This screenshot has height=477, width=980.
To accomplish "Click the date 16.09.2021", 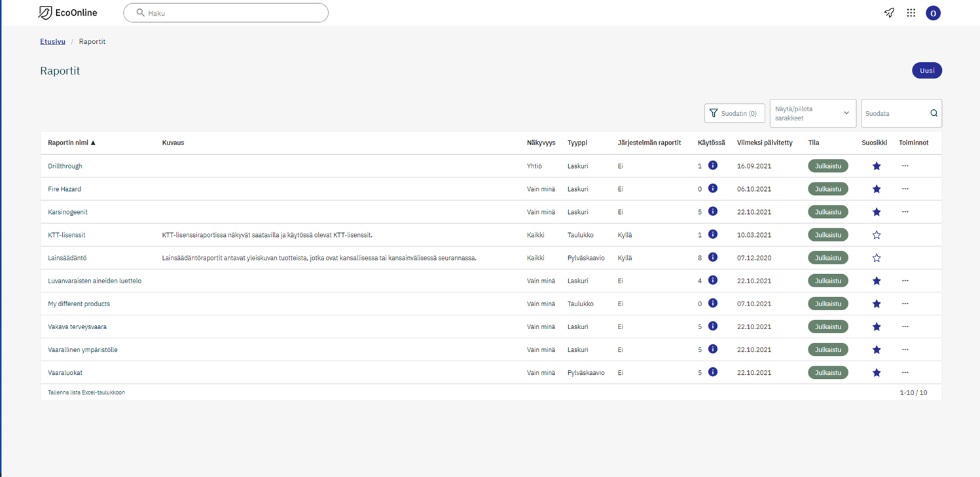I will coord(754,166).
